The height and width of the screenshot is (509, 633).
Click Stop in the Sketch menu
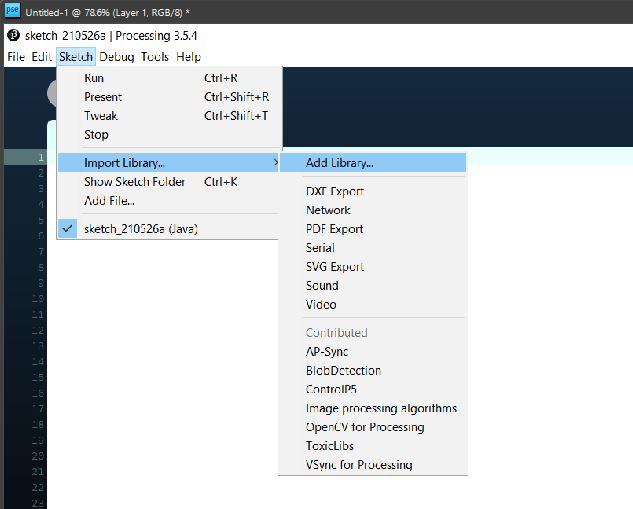pyautogui.click(x=169, y=135)
